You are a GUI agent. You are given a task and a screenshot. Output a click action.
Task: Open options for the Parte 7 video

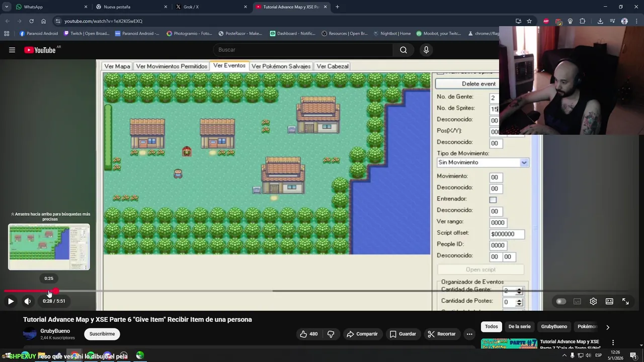(x=613, y=342)
